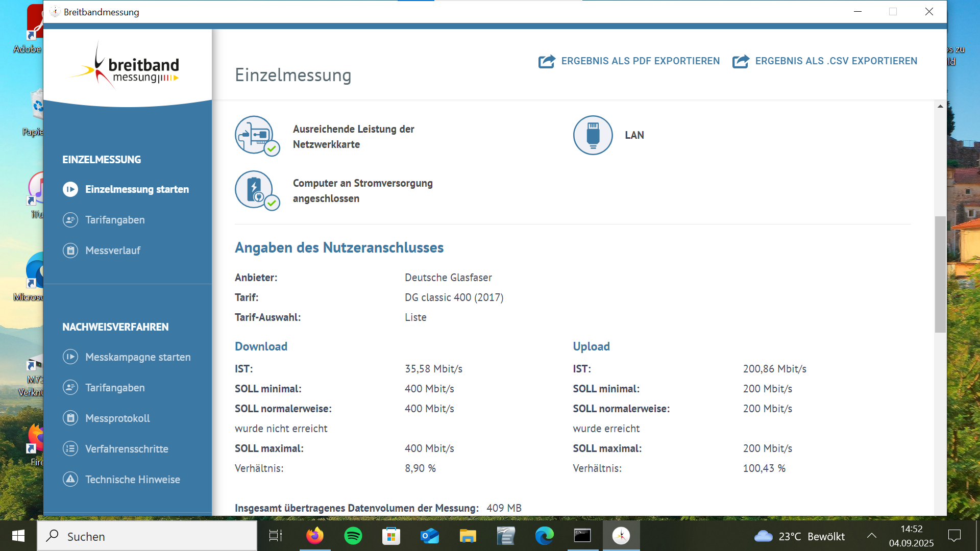Click download IST value 35,58 Mbit/s
Image resolution: width=980 pixels, height=551 pixels.
[x=433, y=369]
